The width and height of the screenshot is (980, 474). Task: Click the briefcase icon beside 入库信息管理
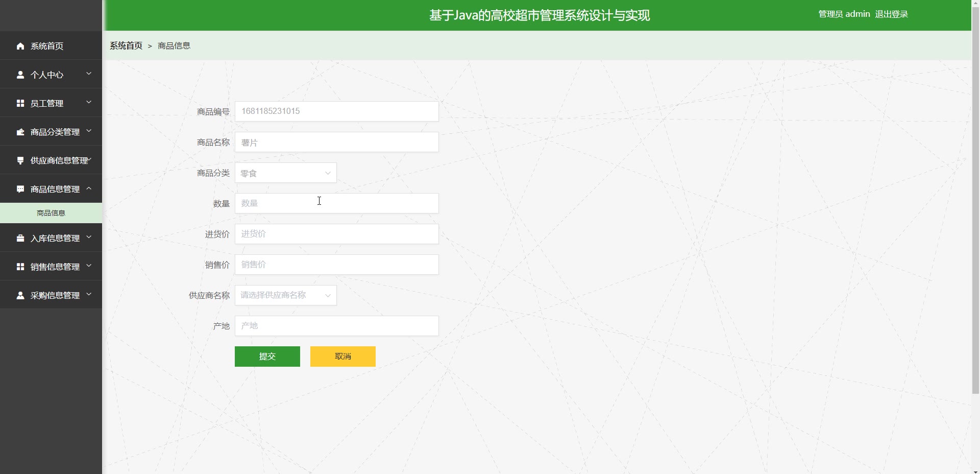pos(20,238)
